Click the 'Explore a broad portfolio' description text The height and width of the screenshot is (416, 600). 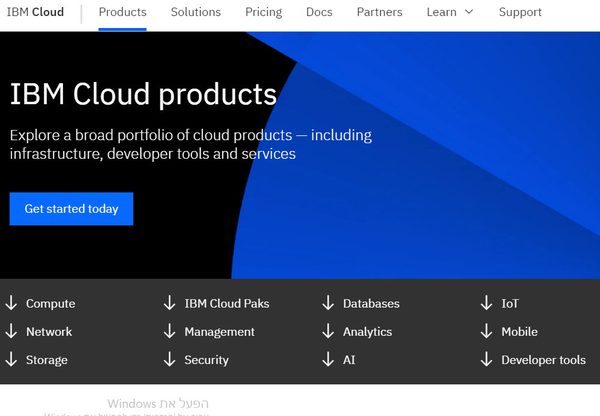(x=191, y=145)
